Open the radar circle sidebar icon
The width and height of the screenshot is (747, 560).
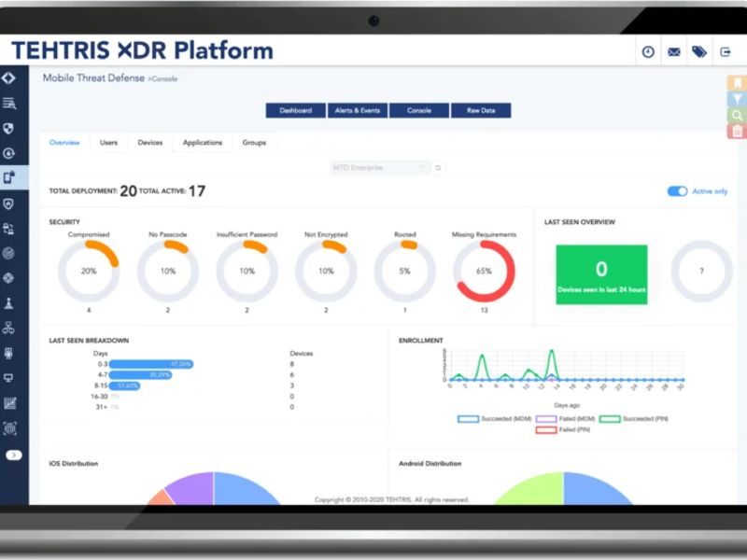point(8,254)
